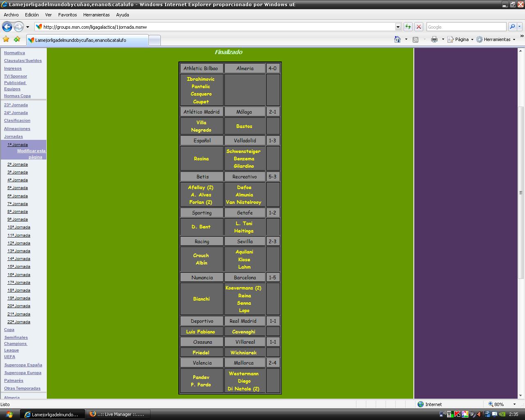The image size is (525, 420).
Task: Open the search provider dropdown arrow
Action: tap(520, 27)
